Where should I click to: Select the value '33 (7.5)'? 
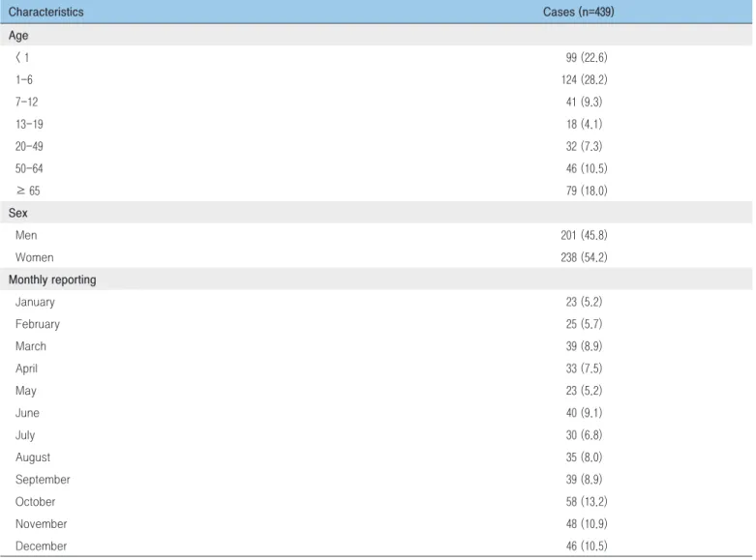pyautogui.click(x=584, y=368)
